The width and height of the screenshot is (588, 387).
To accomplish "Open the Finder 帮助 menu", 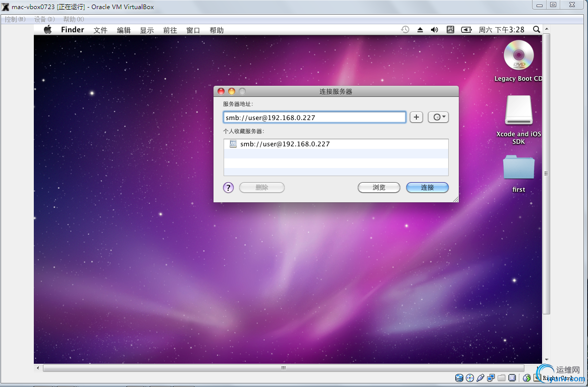I will tap(217, 30).
